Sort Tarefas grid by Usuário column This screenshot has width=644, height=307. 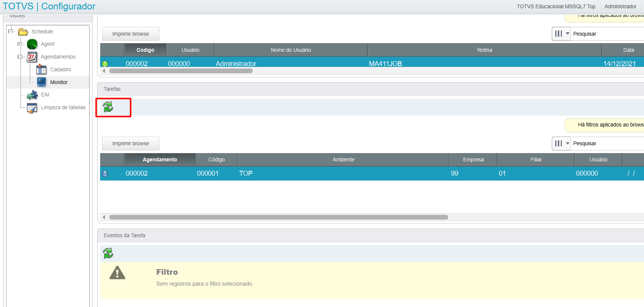point(599,160)
